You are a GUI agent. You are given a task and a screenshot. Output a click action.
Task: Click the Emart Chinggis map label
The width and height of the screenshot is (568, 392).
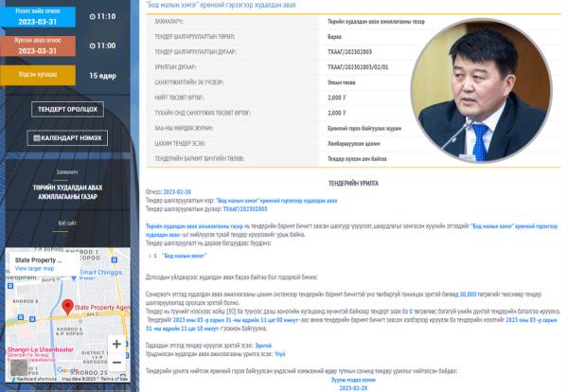click(100, 272)
